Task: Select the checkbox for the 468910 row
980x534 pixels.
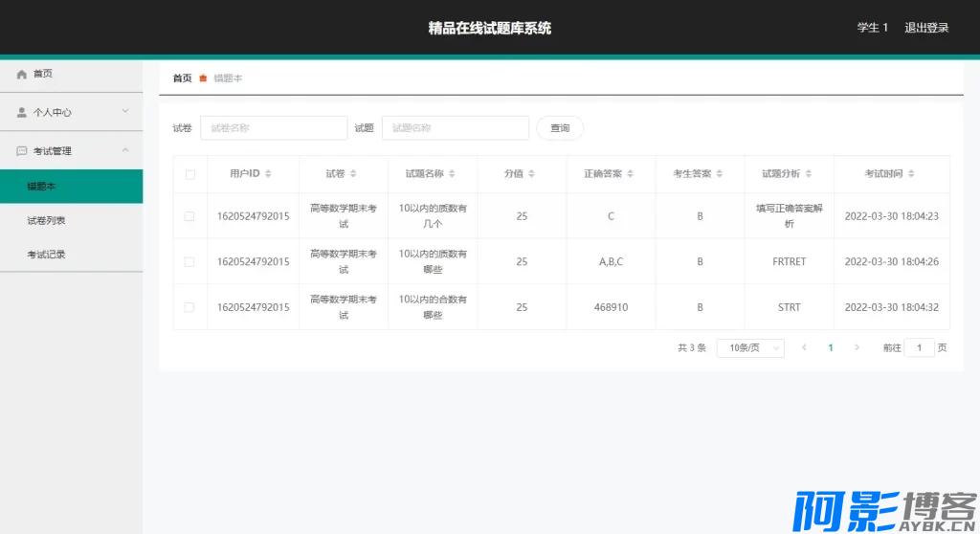Action: pos(189,307)
